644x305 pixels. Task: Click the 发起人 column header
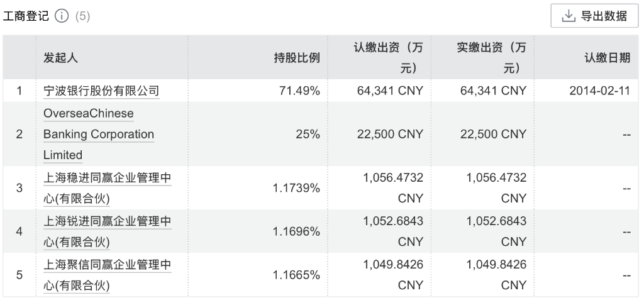(60, 58)
